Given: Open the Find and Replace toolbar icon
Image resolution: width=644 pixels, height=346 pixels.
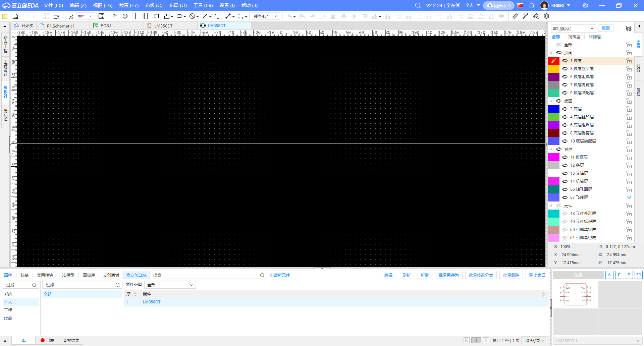Looking at the screenshot, I should 57,16.
